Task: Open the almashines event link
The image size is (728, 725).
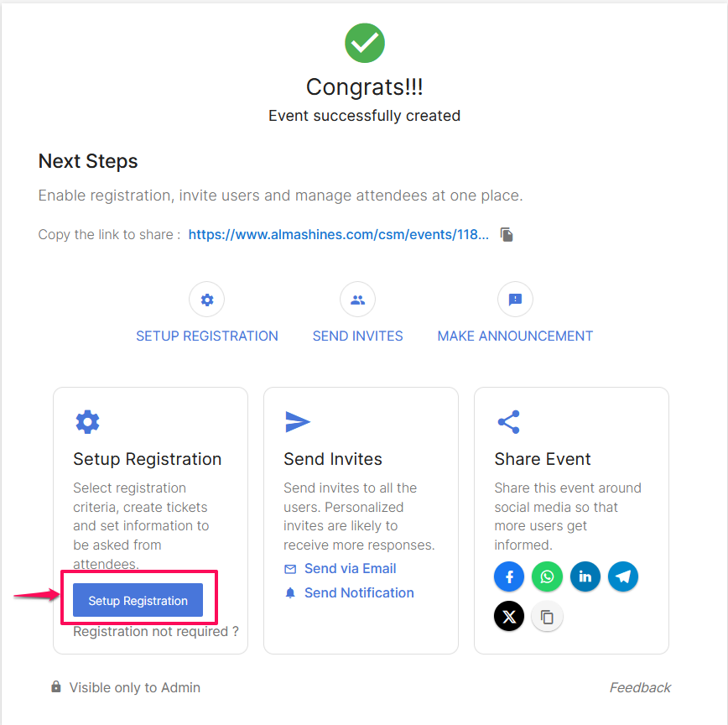Action: click(x=339, y=235)
